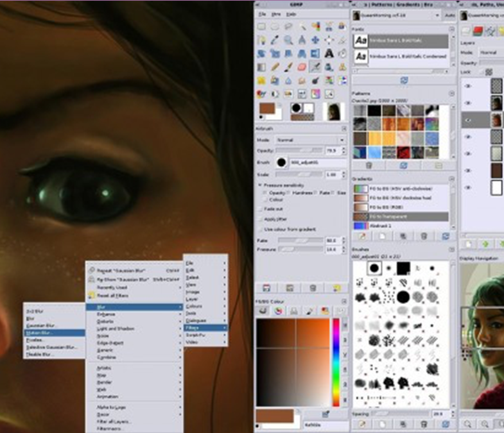The height and width of the screenshot is (433, 504).
Task: Select the Measure compass tool
Action: 302,40
